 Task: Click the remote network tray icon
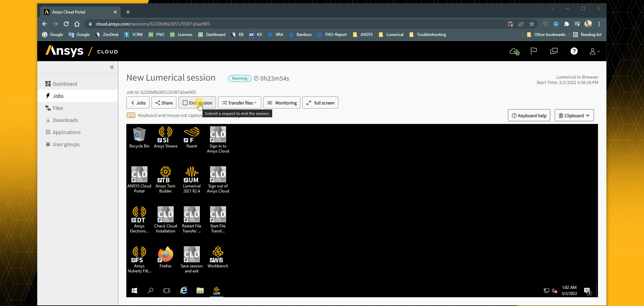click(x=547, y=291)
